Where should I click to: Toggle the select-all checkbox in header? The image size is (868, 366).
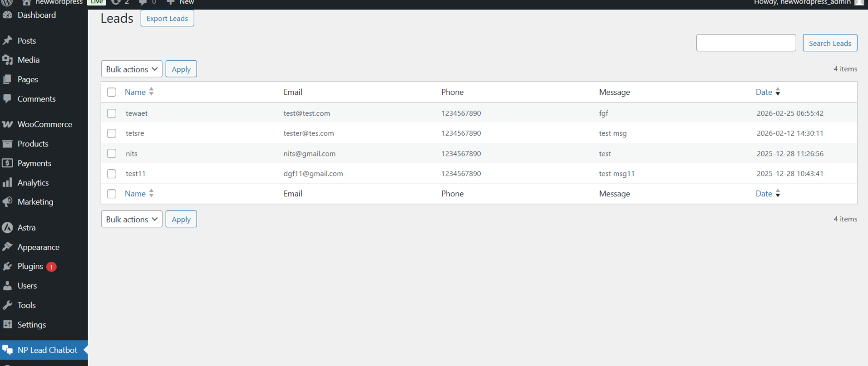[112, 92]
